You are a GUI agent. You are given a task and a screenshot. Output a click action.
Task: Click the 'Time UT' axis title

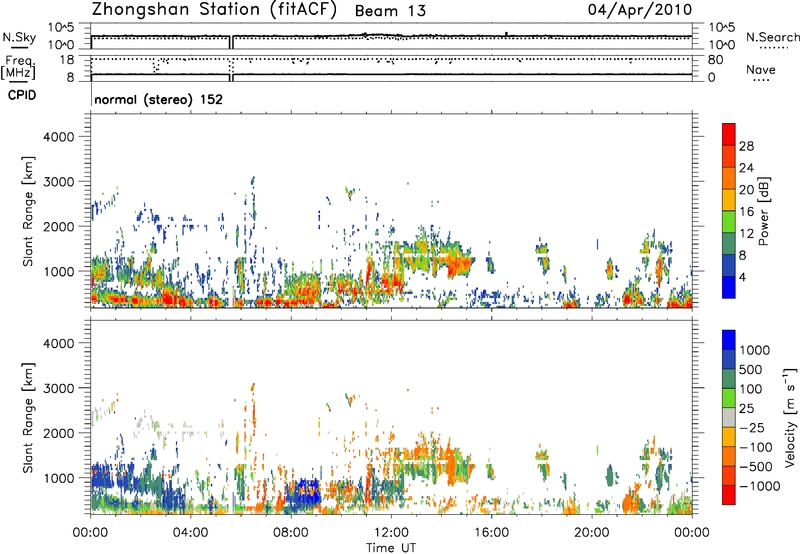click(x=391, y=548)
